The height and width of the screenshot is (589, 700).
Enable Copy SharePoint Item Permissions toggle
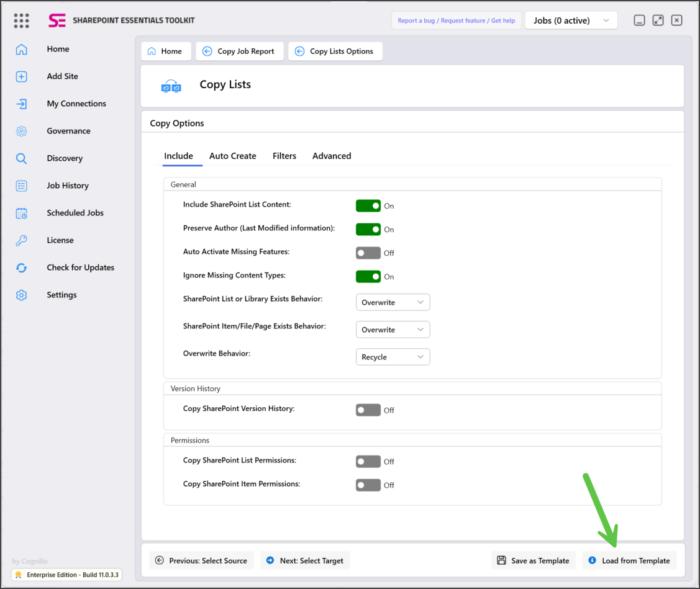point(368,485)
